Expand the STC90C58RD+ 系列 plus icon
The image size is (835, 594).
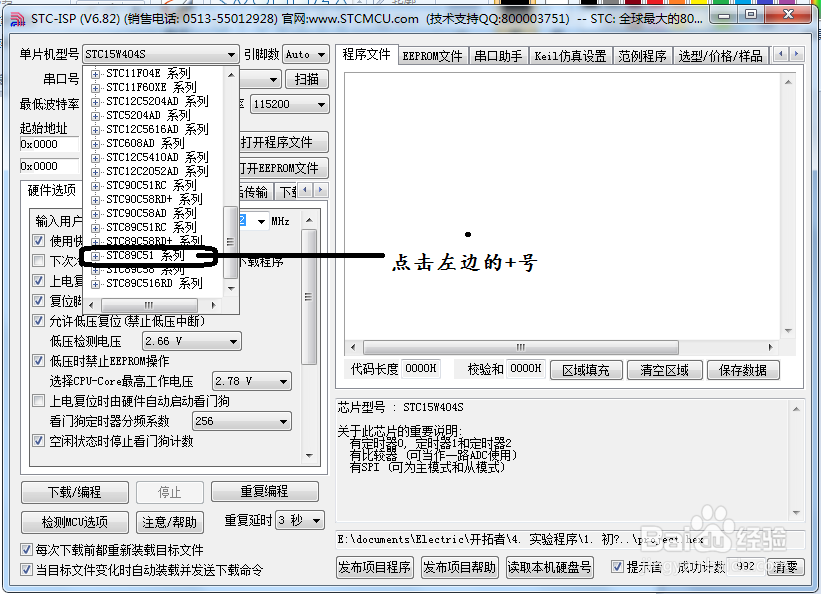click(95, 200)
